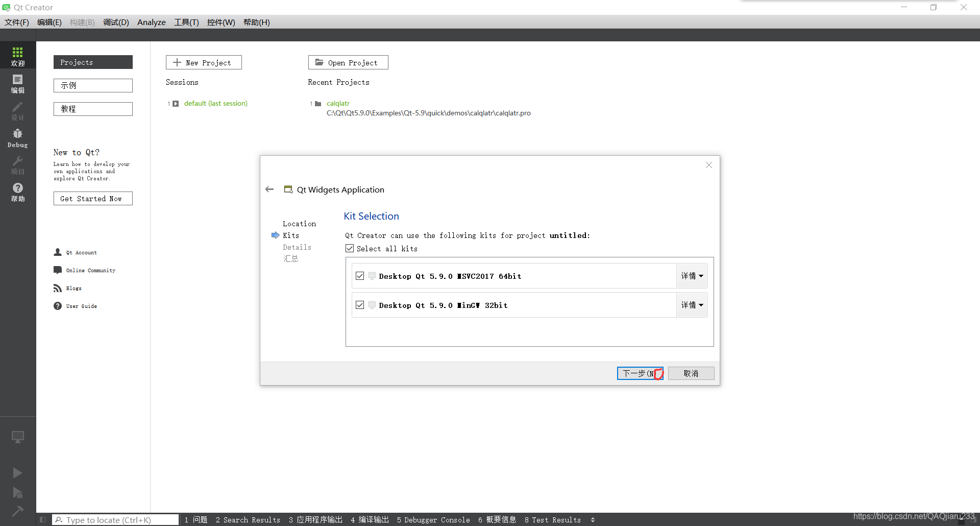Image resolution: width=980 pixels, height=526 pixels.
Task: Click the Start Debugging run icon
Action: [x=17, y=492]
